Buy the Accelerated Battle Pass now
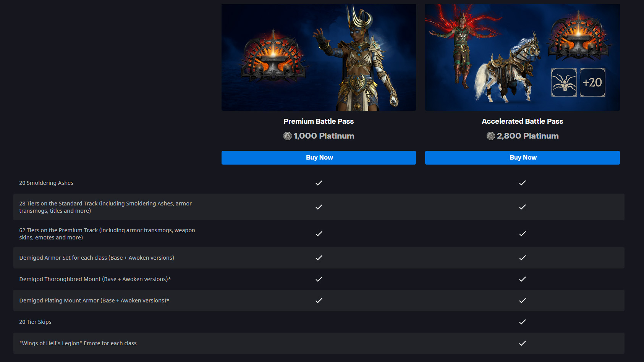This screenshot has height=362, width=644. pyautogui.click(x=522, y=158)
